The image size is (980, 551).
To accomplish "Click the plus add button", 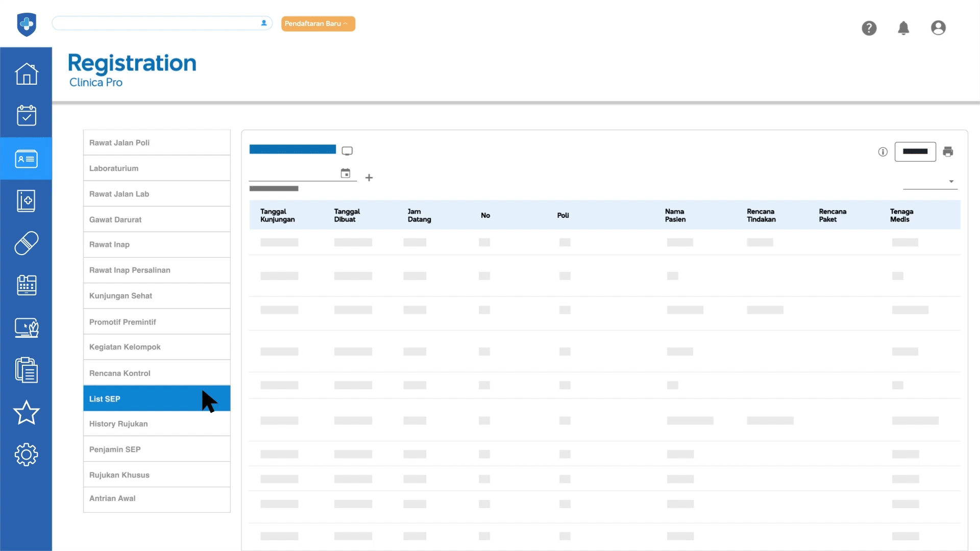I will tap(369, 178).
